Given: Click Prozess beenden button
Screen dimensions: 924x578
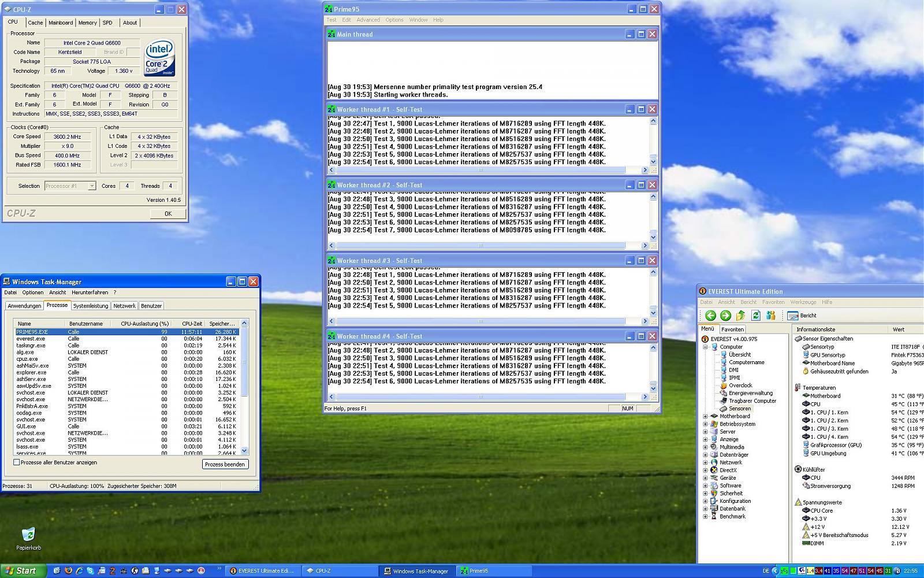Looking at the screenshot, I should [x=225, y=464].
